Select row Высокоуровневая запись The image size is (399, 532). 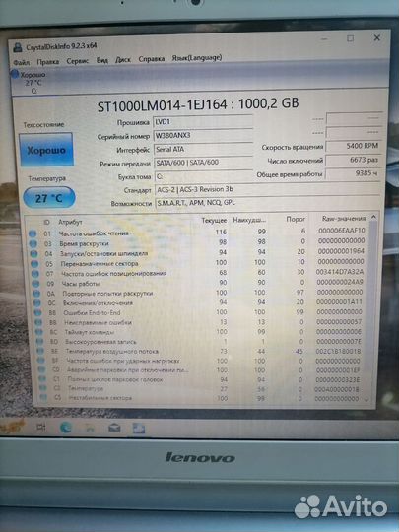(200, 342)
